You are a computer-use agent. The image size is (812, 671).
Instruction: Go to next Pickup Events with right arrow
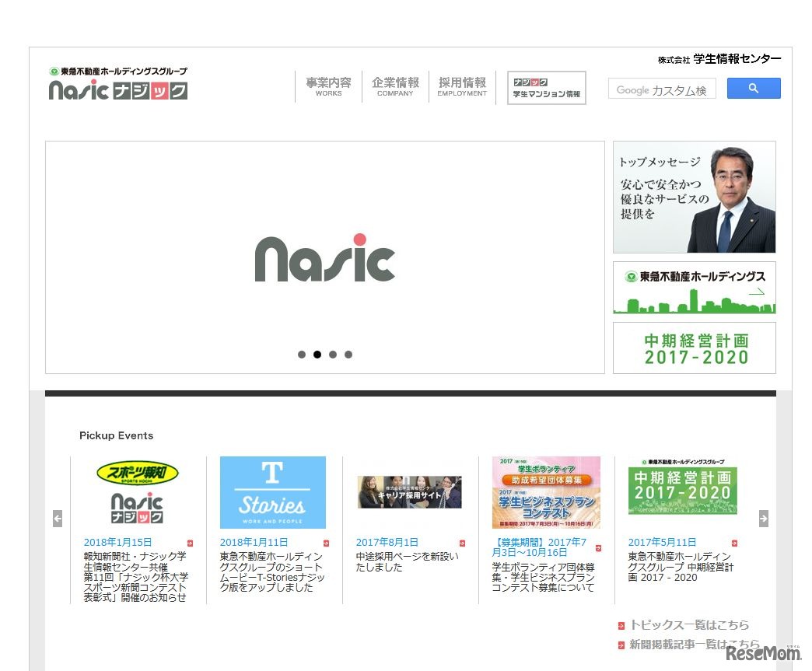coord(763,519)
